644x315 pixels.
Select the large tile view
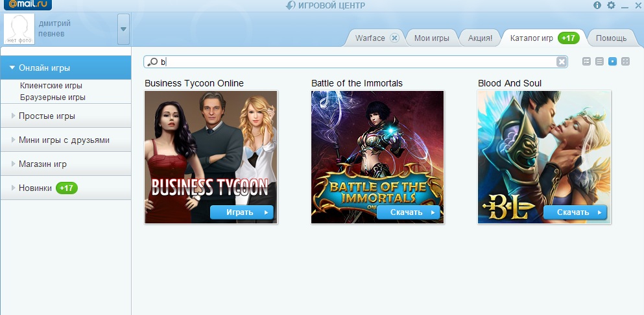[x=612, y=62]
